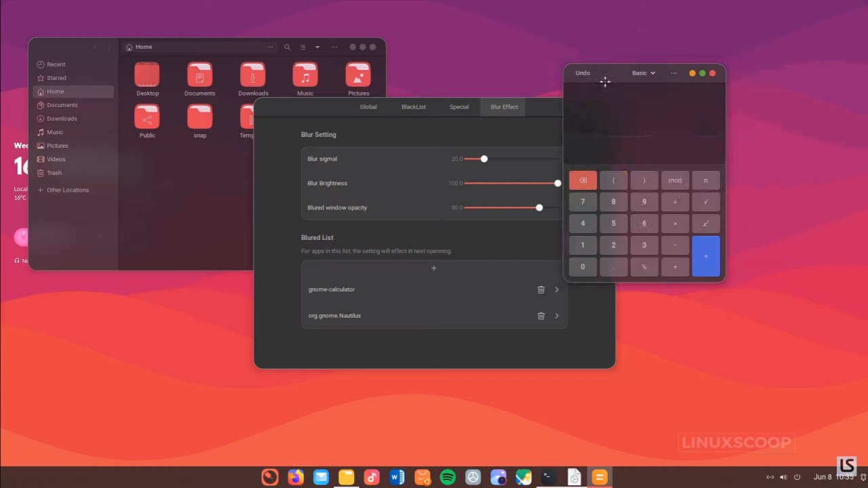Launch Firefox from the dock

(x=295, y=477)
